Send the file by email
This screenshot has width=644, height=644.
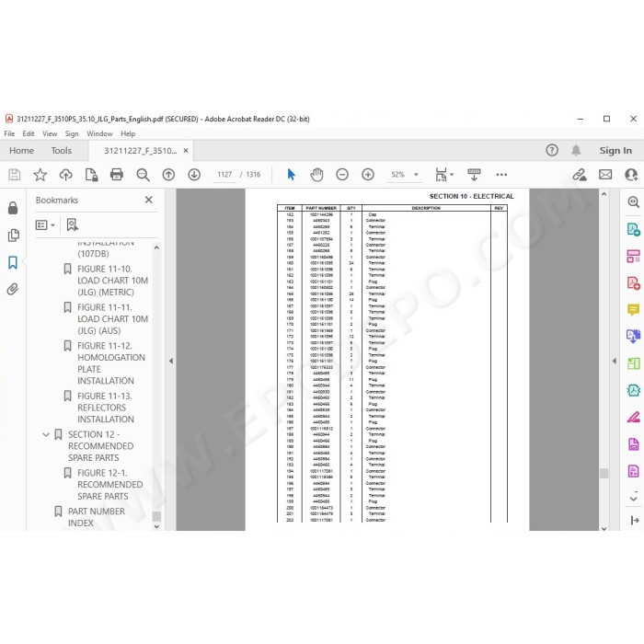point(605,175)
